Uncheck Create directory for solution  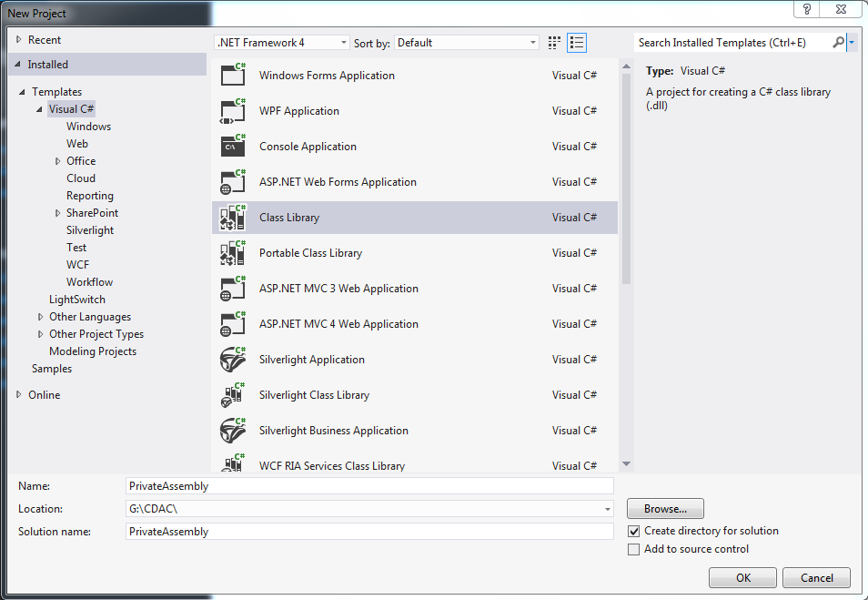[x=634, y=531]
